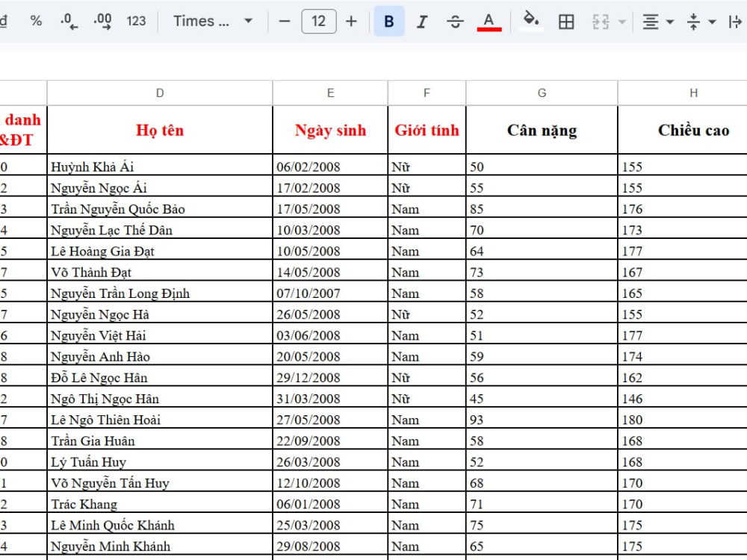
Task: Open the text wrapping tool
Action: (x=736, y=22)
